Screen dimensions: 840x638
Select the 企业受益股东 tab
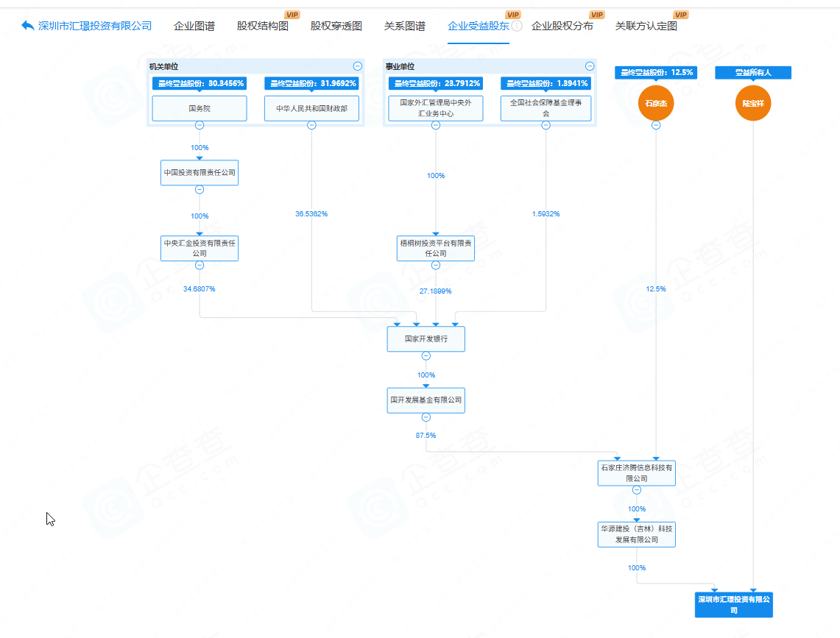coord(478,26)
